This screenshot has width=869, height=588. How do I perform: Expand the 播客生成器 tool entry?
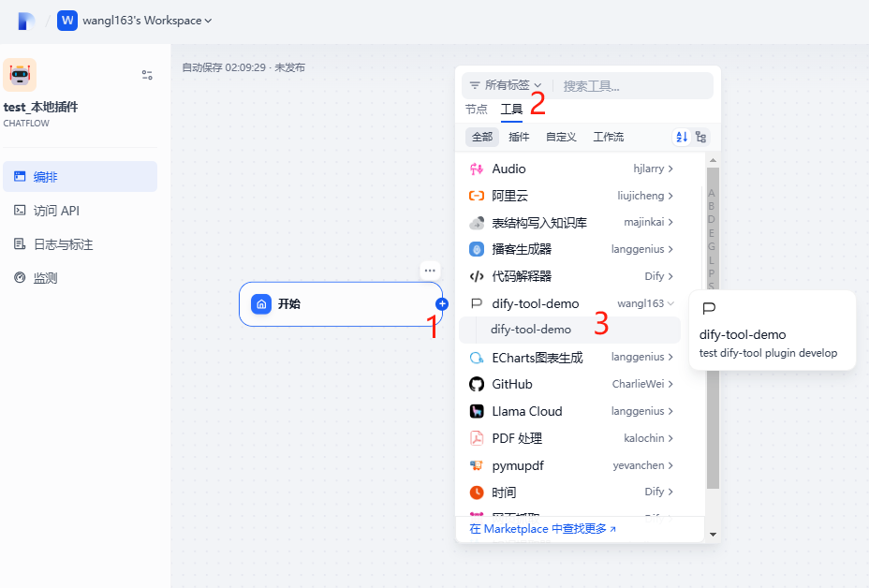571,249
